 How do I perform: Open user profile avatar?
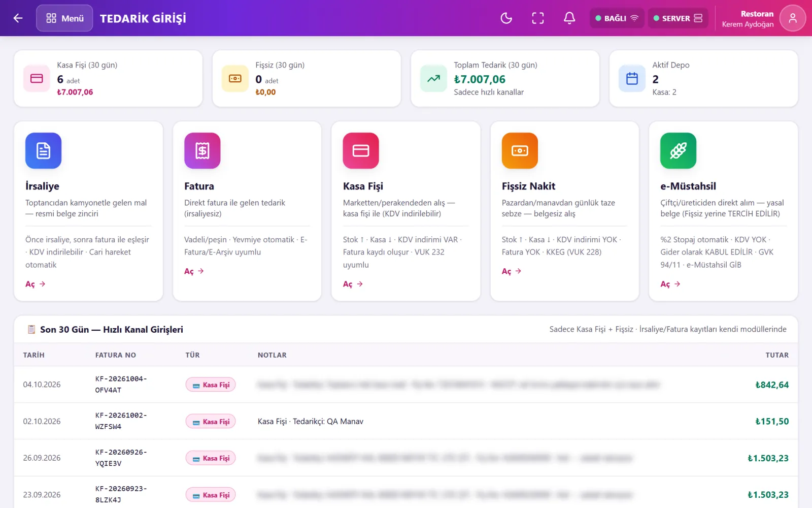point(793,18)
